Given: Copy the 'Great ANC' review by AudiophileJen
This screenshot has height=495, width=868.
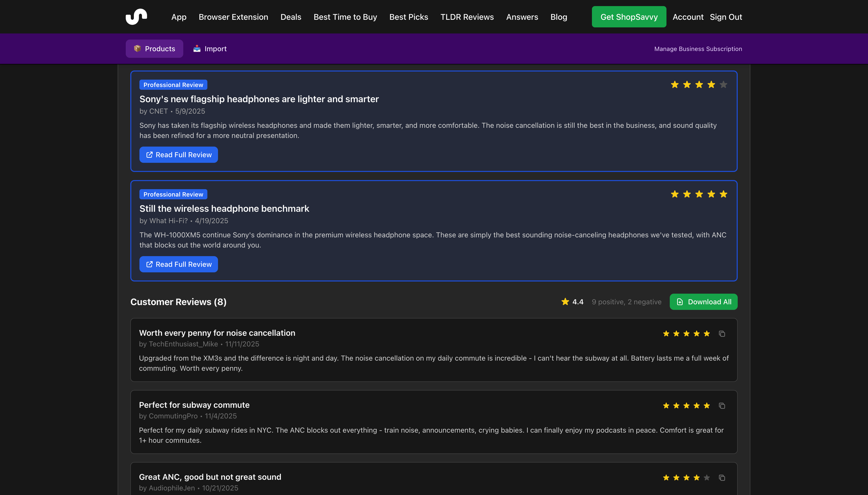Looking at the screenshot, I should click(722, 478).
